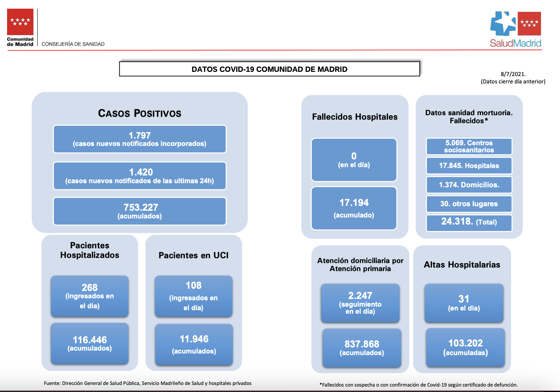The width and height of the screenshot is (560, 392).
Task: Click '5.069. Centros sociosanitarios' box
Action: click(469, 146)
